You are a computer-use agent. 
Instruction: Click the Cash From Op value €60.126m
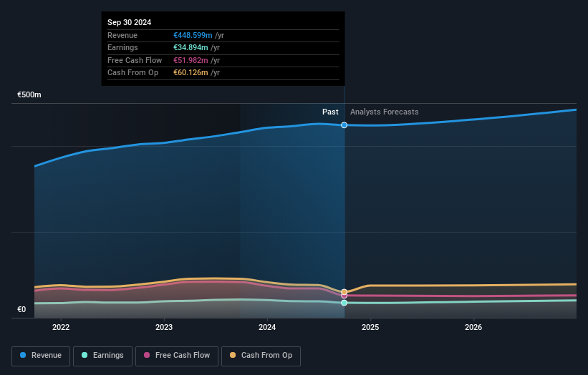click(x=191, y=73)
